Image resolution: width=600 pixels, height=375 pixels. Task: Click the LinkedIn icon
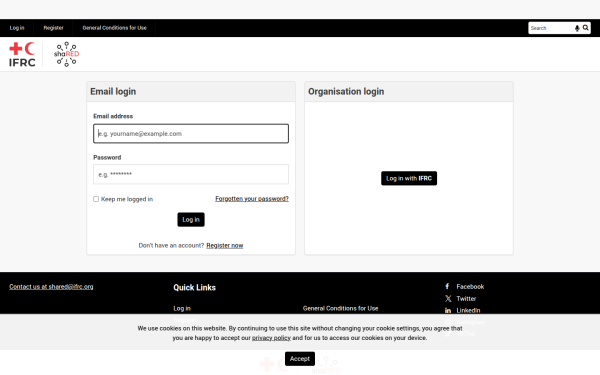448,310
